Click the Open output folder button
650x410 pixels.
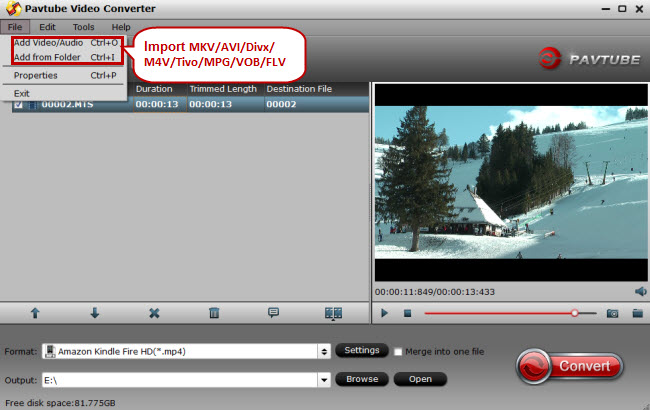tap(420, 379)
